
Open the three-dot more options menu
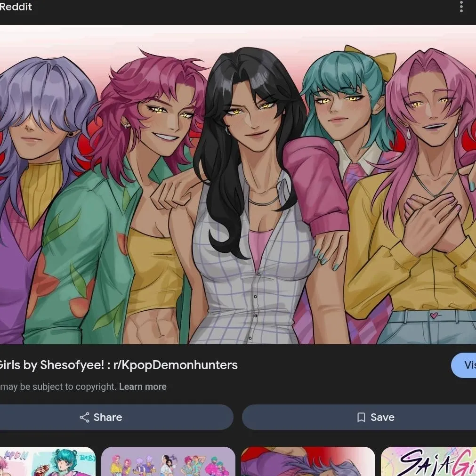tap(461, 7)
